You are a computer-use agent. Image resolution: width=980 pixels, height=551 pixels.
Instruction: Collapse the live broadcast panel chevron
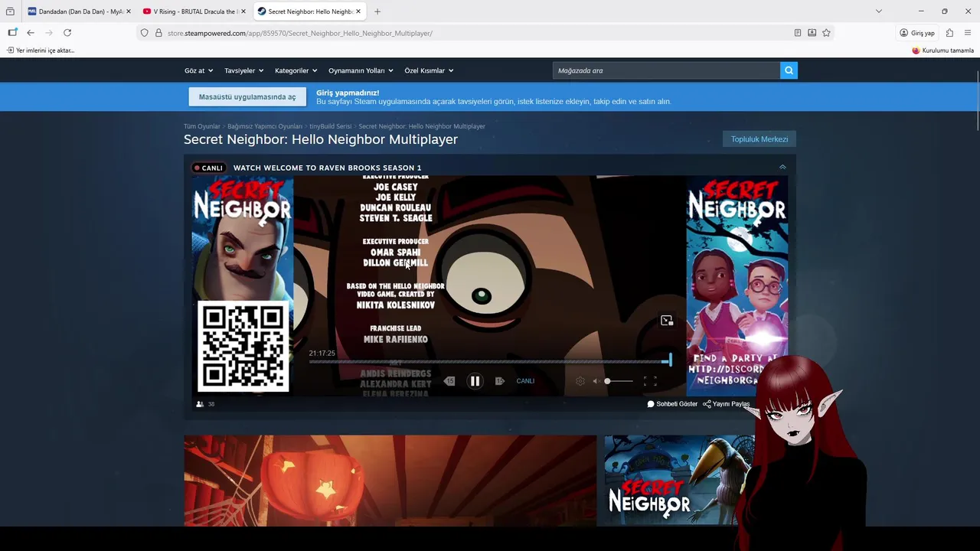pos(782,167)
